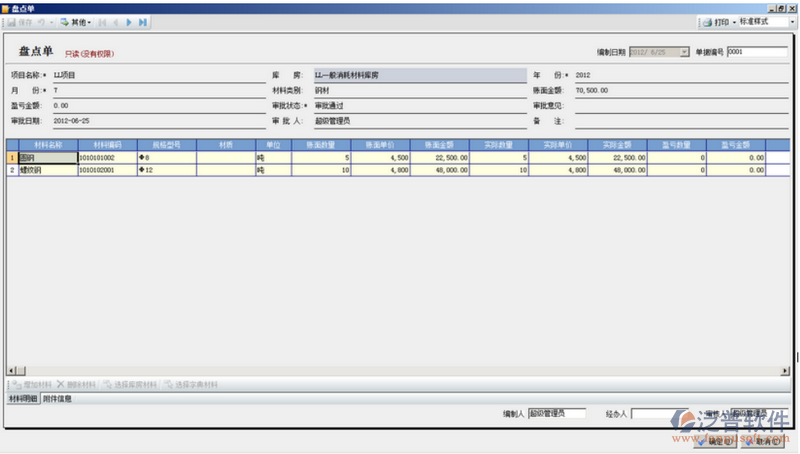Screen dimensions: 800x454
Task: Go to the next record arrow icon
Action: [129, 21]
